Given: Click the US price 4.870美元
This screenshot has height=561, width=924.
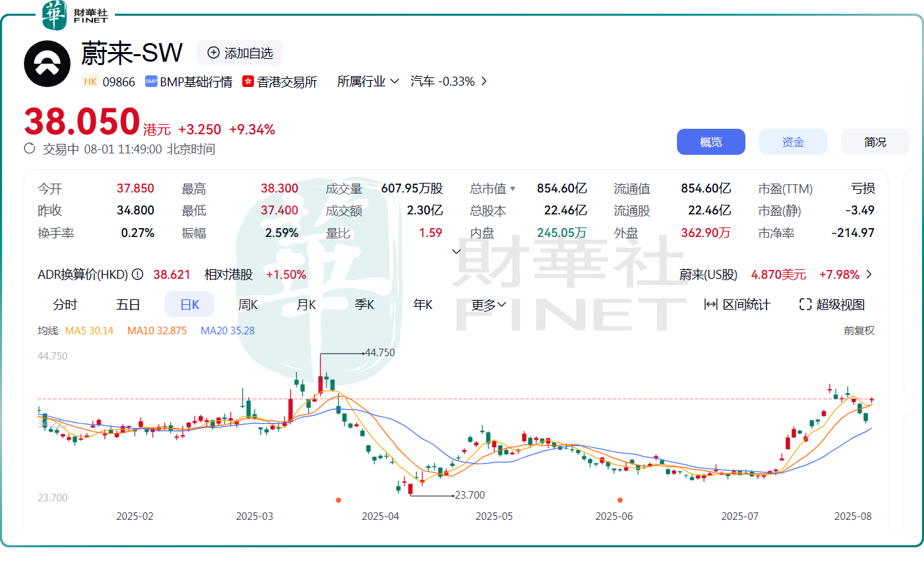Looking at the screenshot, I should point(778,275).
